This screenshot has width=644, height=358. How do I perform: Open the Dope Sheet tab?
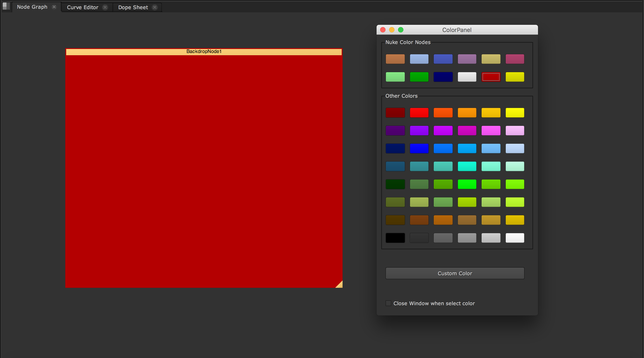coord(133,8)
